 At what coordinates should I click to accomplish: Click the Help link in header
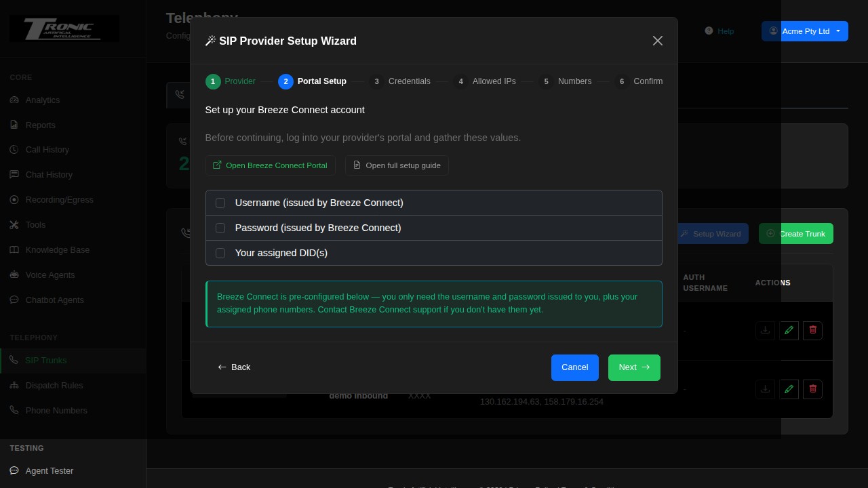(x=719, y=31)
